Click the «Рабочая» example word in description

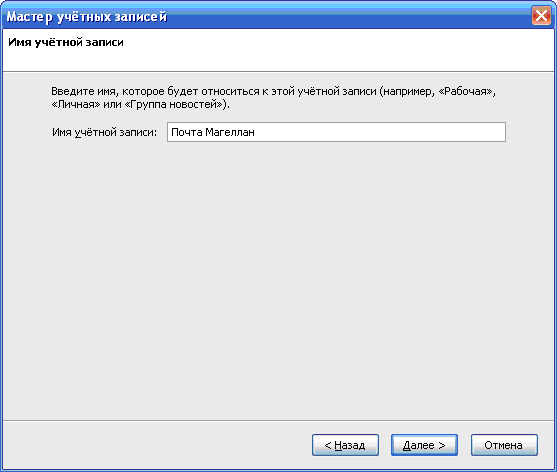[466, 92]
